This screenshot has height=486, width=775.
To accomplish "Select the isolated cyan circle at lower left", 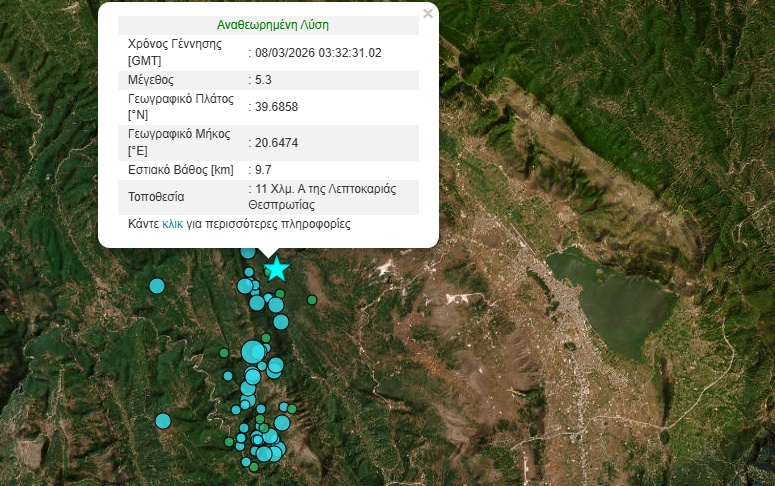I will [163, 420].
